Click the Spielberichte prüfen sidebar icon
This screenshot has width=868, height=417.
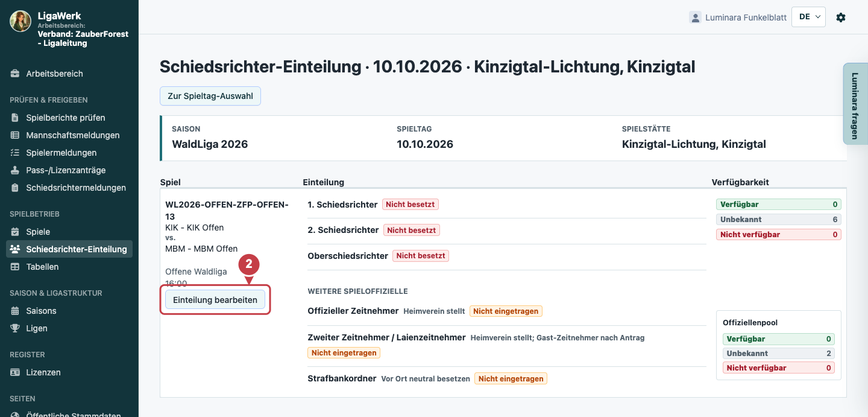(15, 118)
